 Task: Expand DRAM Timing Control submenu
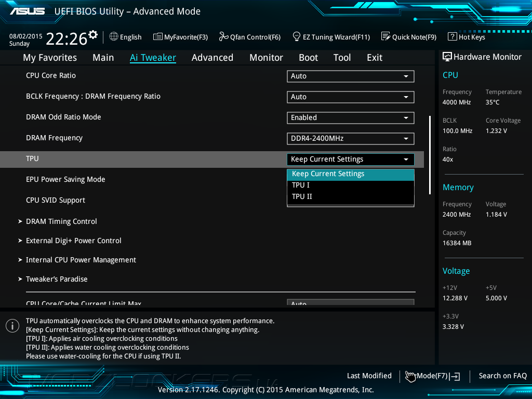pos(61,221)
